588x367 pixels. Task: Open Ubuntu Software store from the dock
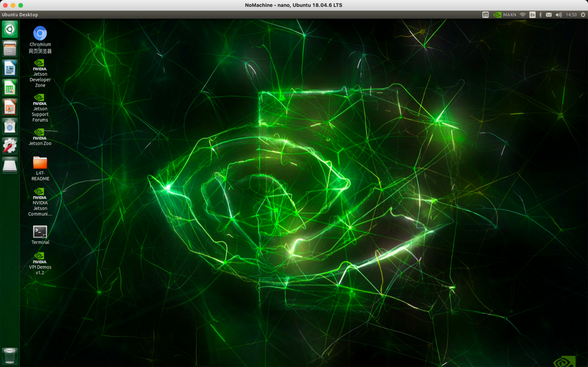tap(10, 126)
